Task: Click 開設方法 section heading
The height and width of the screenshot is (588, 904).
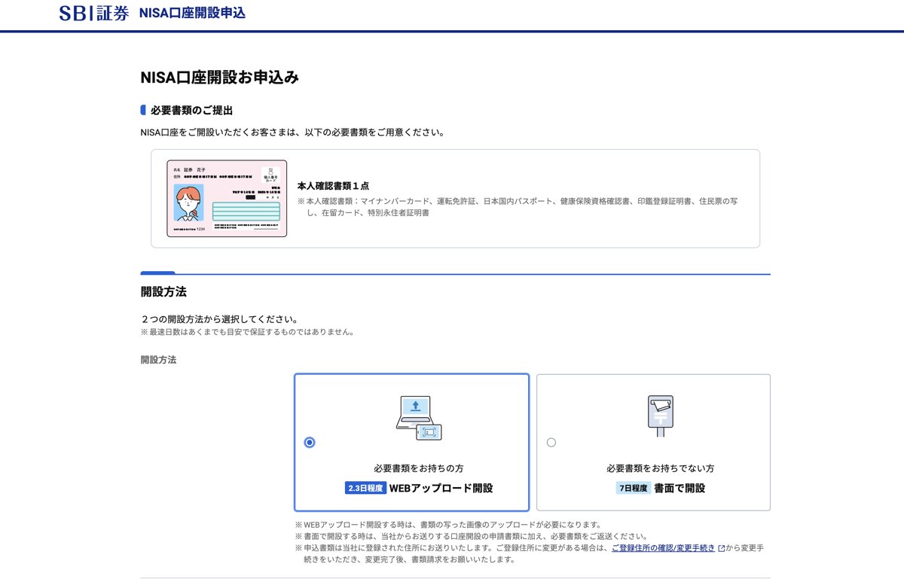Action: [x=163, y=291]
